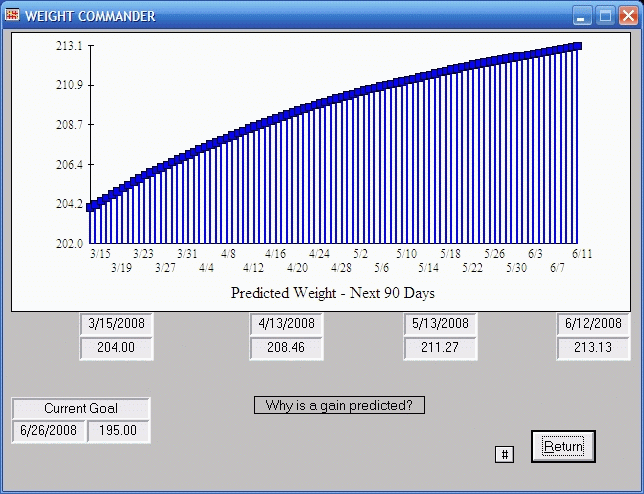Image resolution: width=644 pixels, height=494 pixels.
Task: Select the 3/15/2008 date box
Action: [116, 324]
